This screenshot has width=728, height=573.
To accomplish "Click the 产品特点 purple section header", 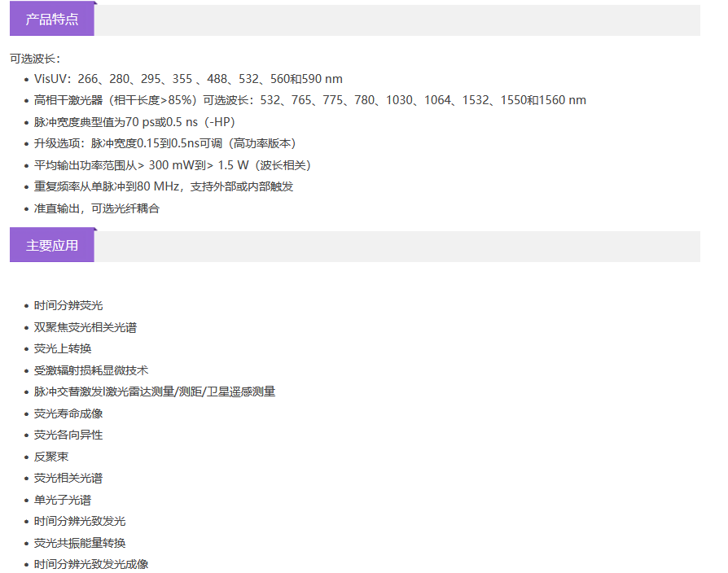I will tap(52, 20).
